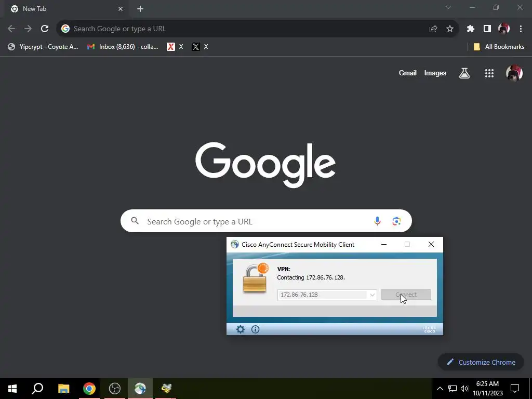Viewport: 532px width, 399px height.
Task: Open the Yipcrypt - Coyote bookmark
Action: [x=43, y=47]
